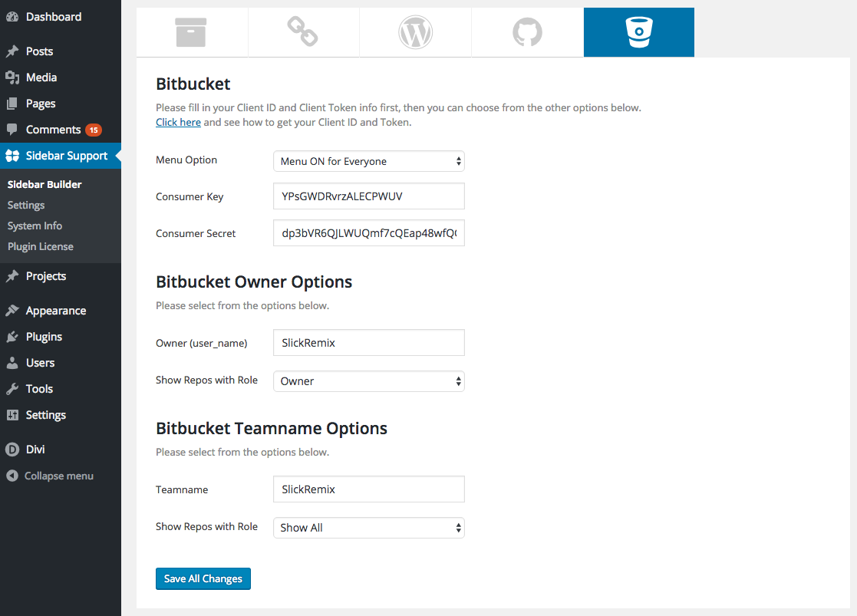Click the Dashboard gauge icon

click(x=12, y=17)
